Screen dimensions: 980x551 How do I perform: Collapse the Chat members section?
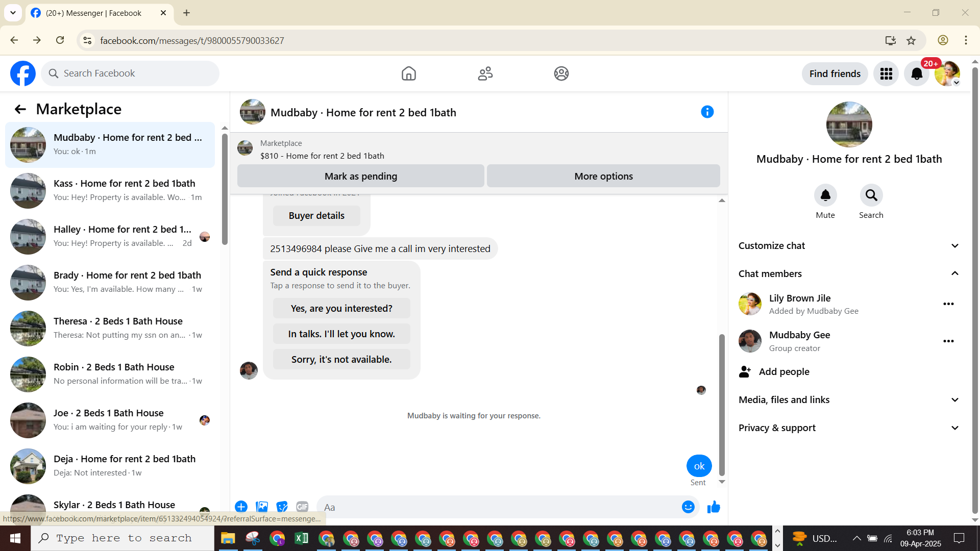(849, 274)
